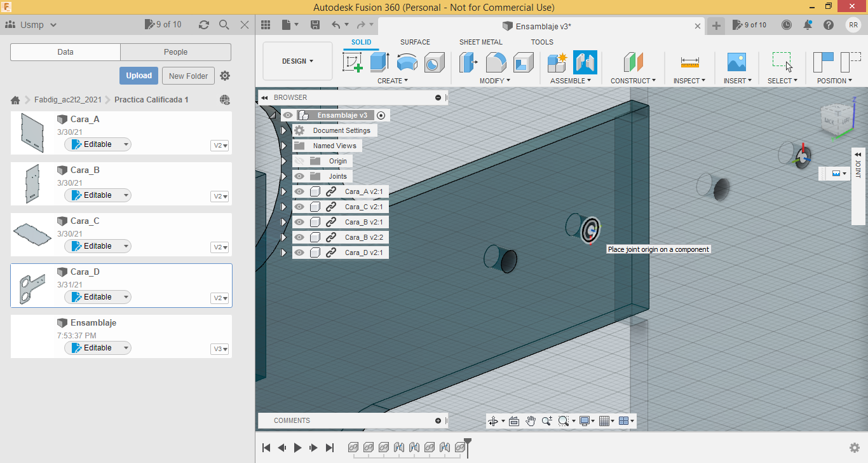Open the Help question mark menu
Screen dimensions: 868x463
click(x=829, y=25)
